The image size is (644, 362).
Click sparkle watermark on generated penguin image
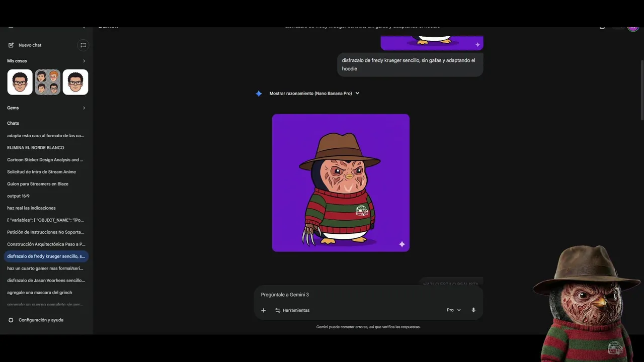tap(402, 244)
